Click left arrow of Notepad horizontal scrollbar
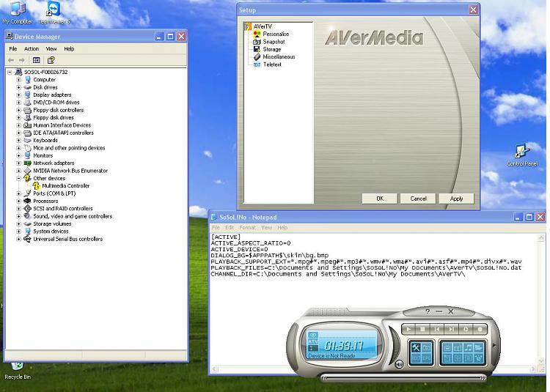This screenshot has height=392, width=550. click(214, 369)
